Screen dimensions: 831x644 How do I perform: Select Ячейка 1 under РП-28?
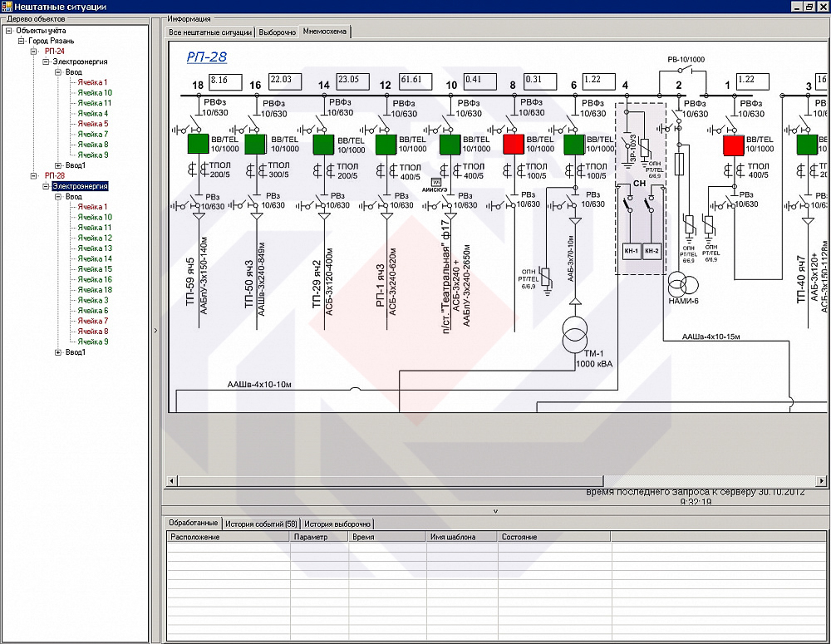[92, 207]
